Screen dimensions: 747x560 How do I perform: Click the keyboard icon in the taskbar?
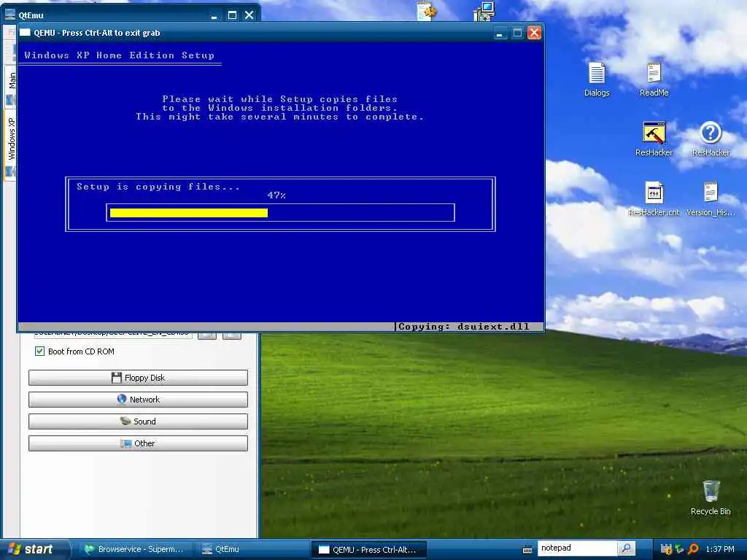[527, 550]
